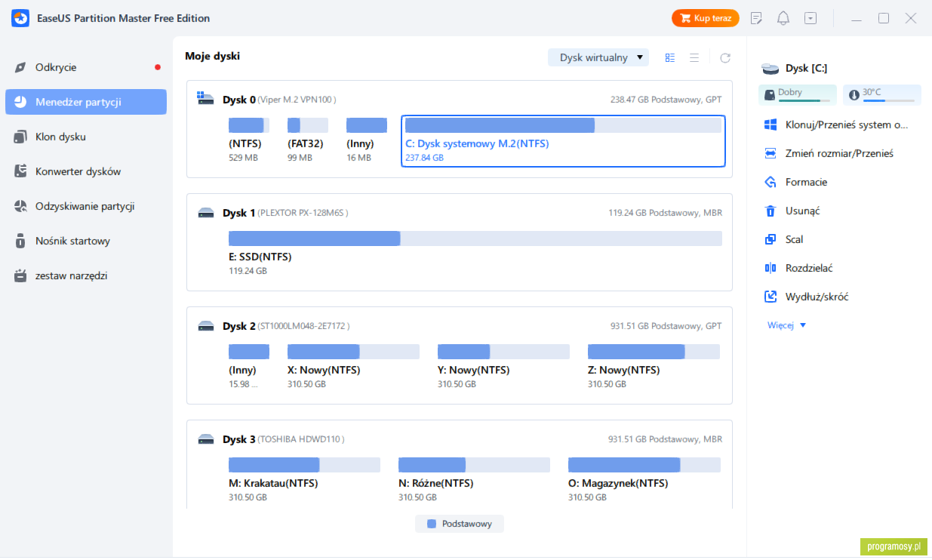Image resolution: width=932 pixels, height=560 pixels.
Task: Click the Rozdzielać split icon
Action: (x=771, y=268)
